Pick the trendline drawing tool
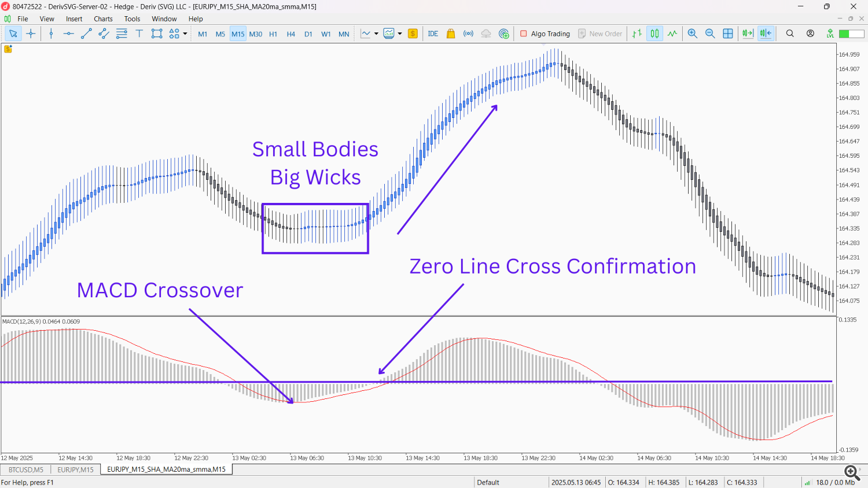The height and width of the screenshot is (488, 868). pos(86,34)
